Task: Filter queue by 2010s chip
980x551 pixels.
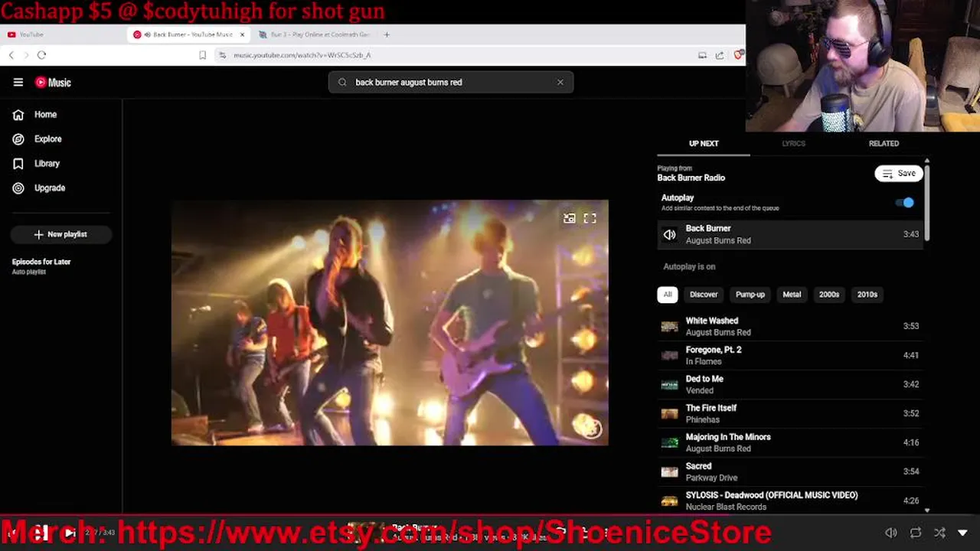Action: coord(867,295)
